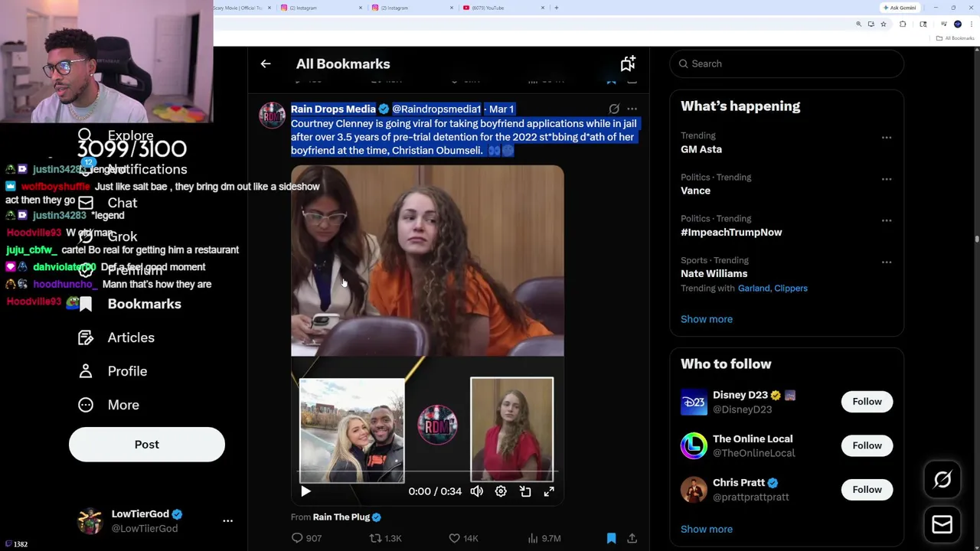Focus the Search field
The height and width of the screenshot is (551, 980).
point(787,64)
